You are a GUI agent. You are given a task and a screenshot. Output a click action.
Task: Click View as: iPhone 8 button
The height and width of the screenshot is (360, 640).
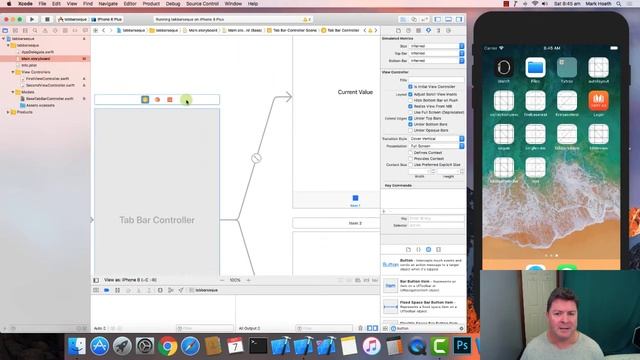(130, 280)
